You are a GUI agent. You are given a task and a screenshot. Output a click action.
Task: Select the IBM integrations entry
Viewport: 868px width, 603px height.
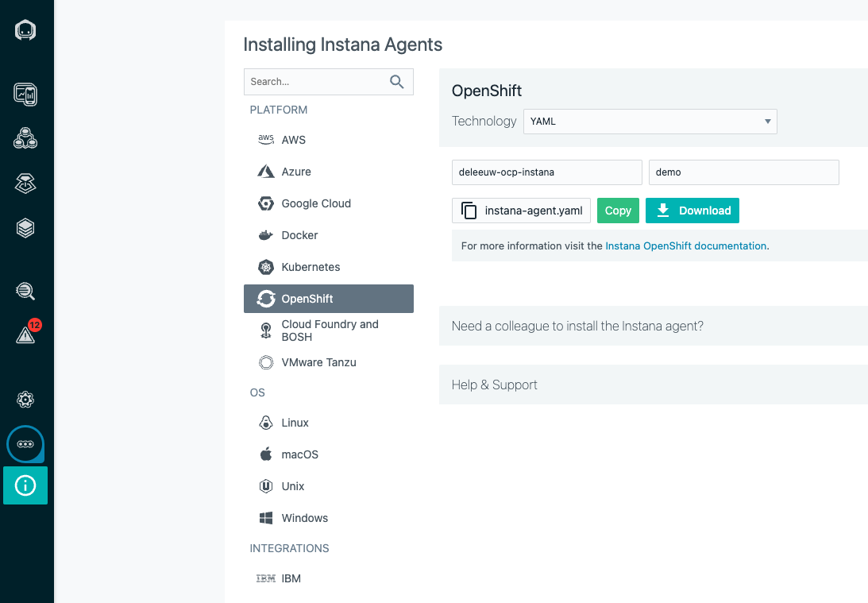[x=328, y=578]
